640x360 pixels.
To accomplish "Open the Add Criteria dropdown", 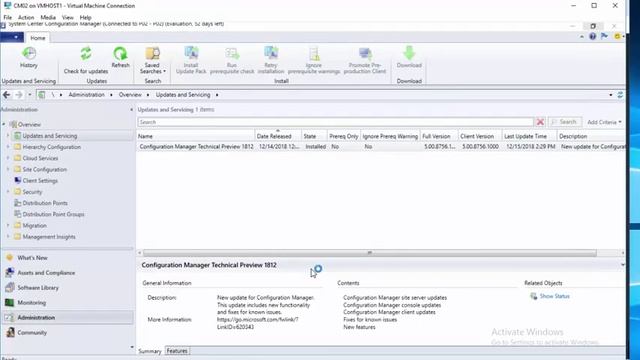I will coord(604,122).
